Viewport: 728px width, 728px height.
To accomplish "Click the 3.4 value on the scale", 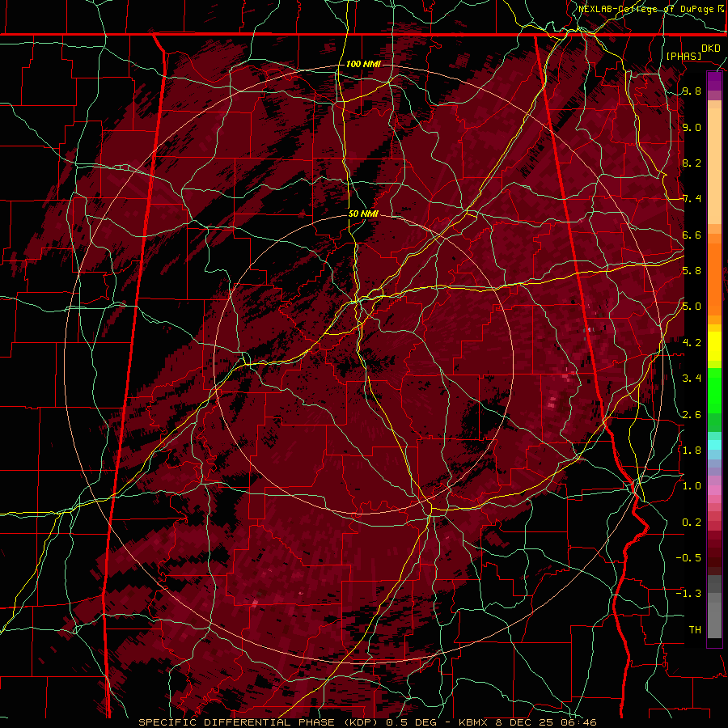I will click(x=692, y=379).
